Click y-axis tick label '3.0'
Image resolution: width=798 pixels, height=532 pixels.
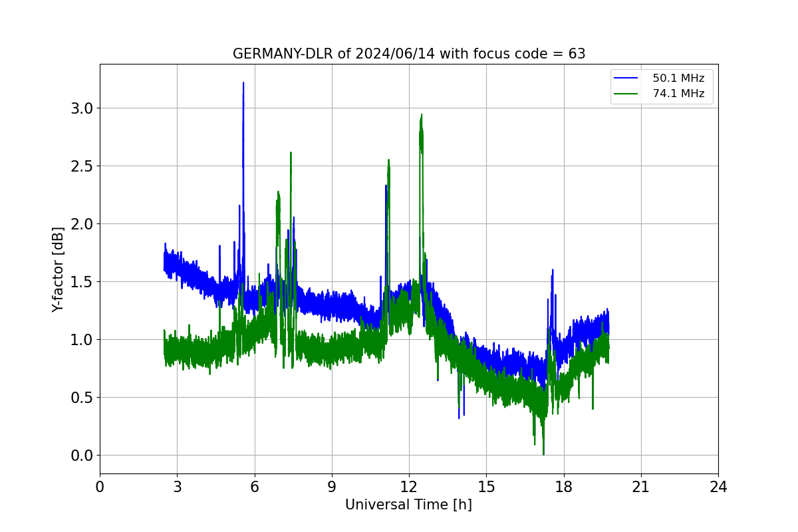click(x=82, y=108)
